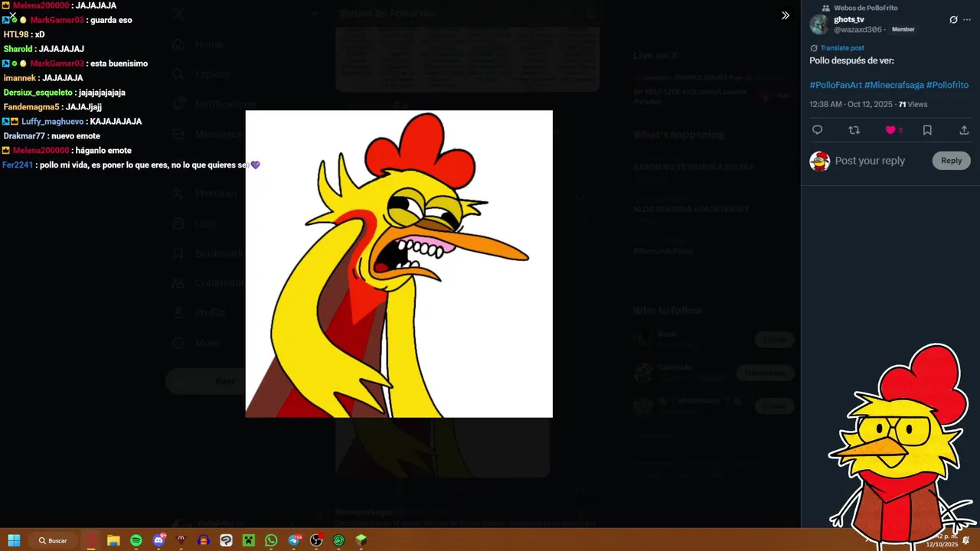Click the Member badge
The width and height of the screenshot is (980, 551).
(903, 30)
